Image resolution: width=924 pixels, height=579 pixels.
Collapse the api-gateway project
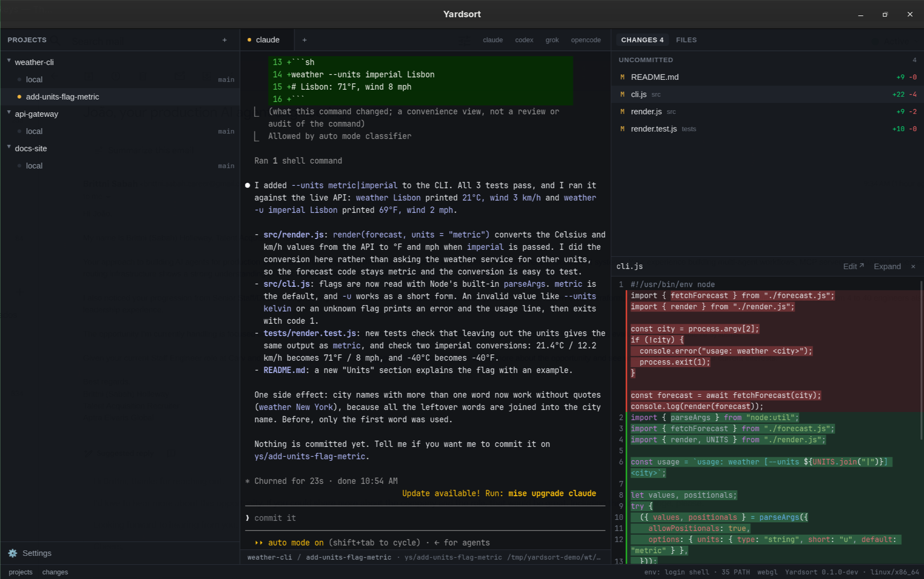click(9, 113)
